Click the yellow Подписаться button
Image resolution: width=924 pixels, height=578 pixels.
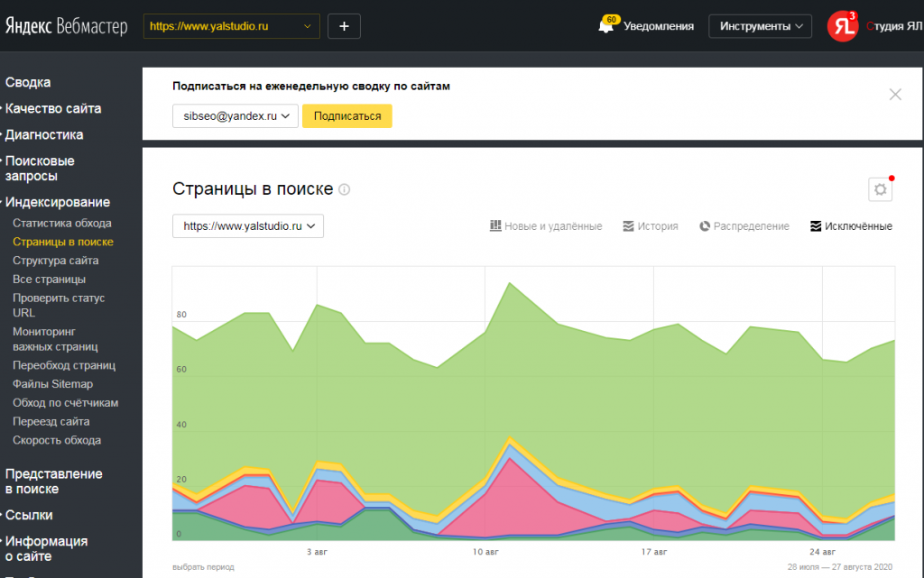[x=347, y=116]
